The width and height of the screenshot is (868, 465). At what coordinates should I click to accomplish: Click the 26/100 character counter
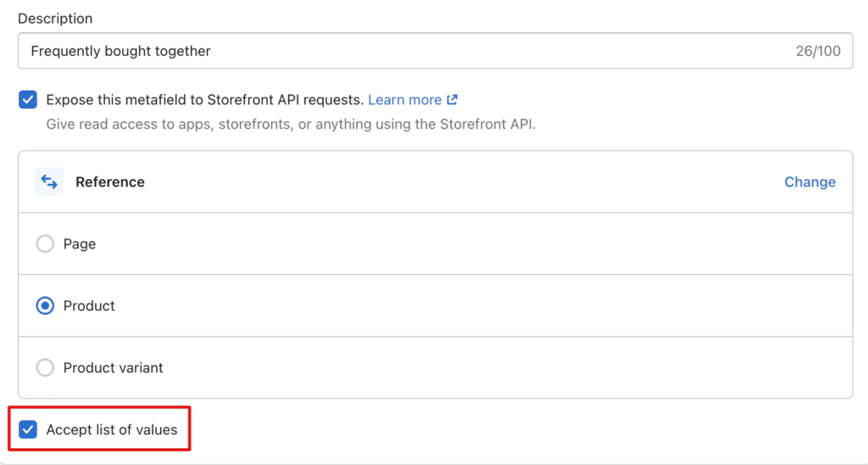coord(818,51)
